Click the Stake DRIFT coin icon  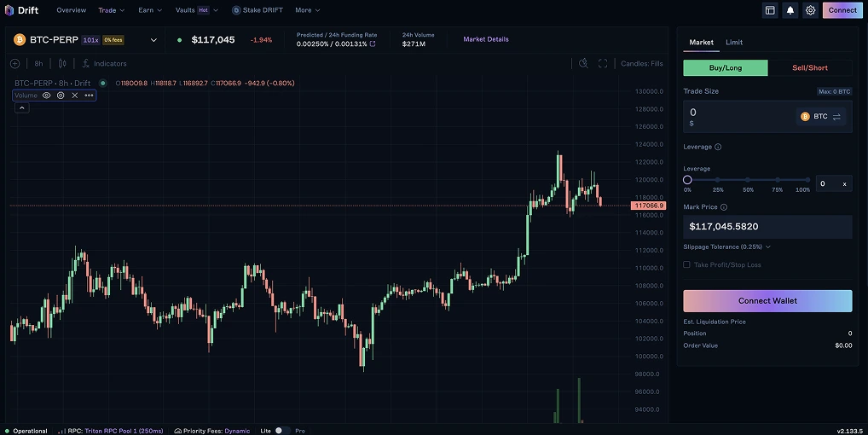(x=236, y=10)
